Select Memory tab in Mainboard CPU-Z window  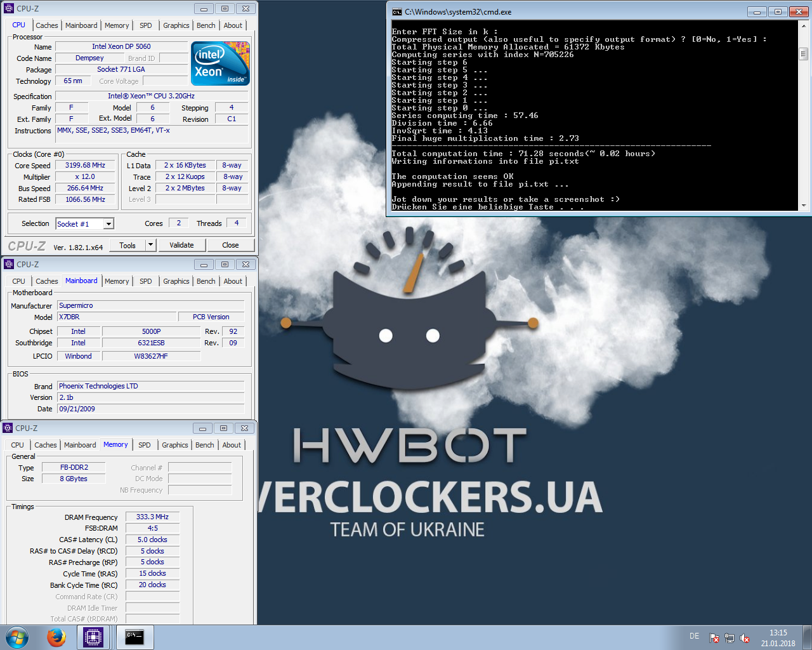(117, 281)
